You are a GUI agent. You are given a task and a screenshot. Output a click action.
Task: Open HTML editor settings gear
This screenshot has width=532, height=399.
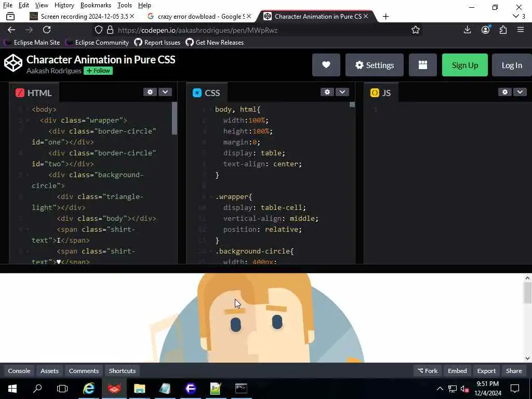pos(150,92)
